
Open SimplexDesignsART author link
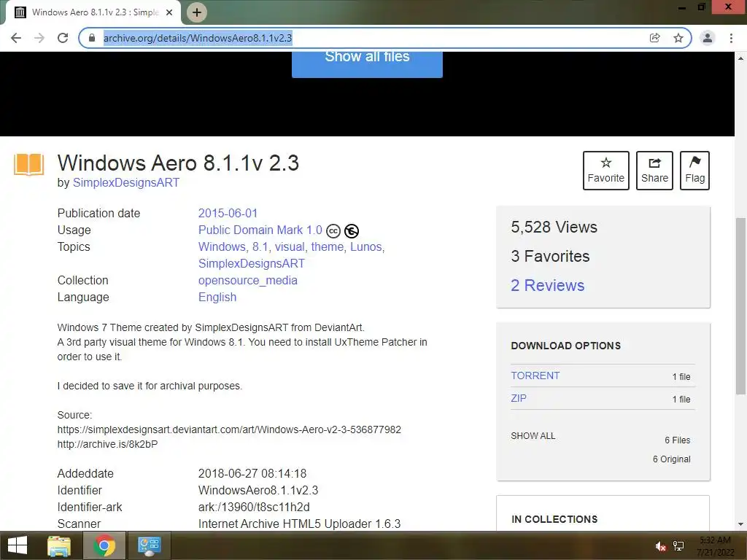(126, 183)
